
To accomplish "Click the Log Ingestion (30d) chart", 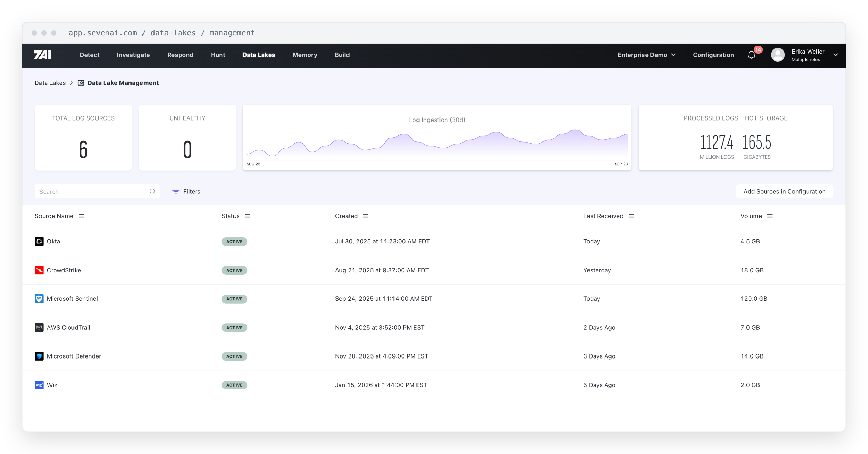I will coord(437,138).
